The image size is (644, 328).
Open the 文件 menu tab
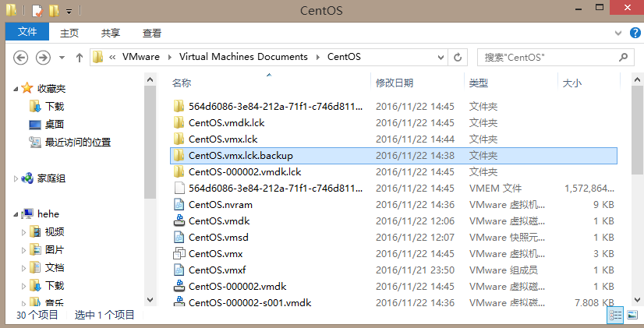27,33
